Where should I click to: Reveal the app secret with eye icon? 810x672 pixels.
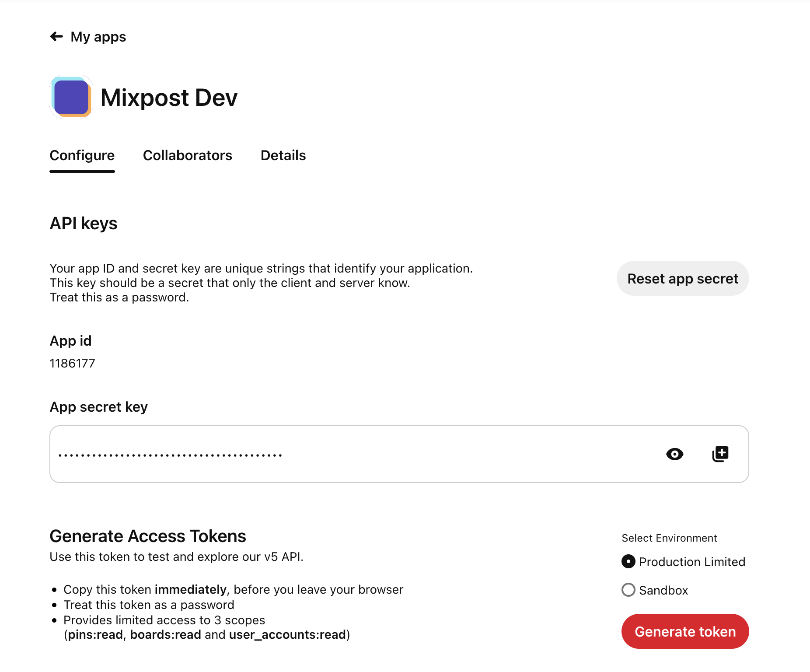tap(675, 454)
